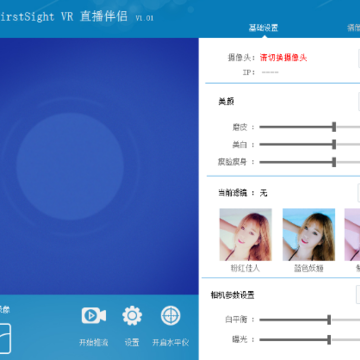This screenshot has height=360, width=360.
Task: Click the IP value dashes
Action: click(270, 72)
